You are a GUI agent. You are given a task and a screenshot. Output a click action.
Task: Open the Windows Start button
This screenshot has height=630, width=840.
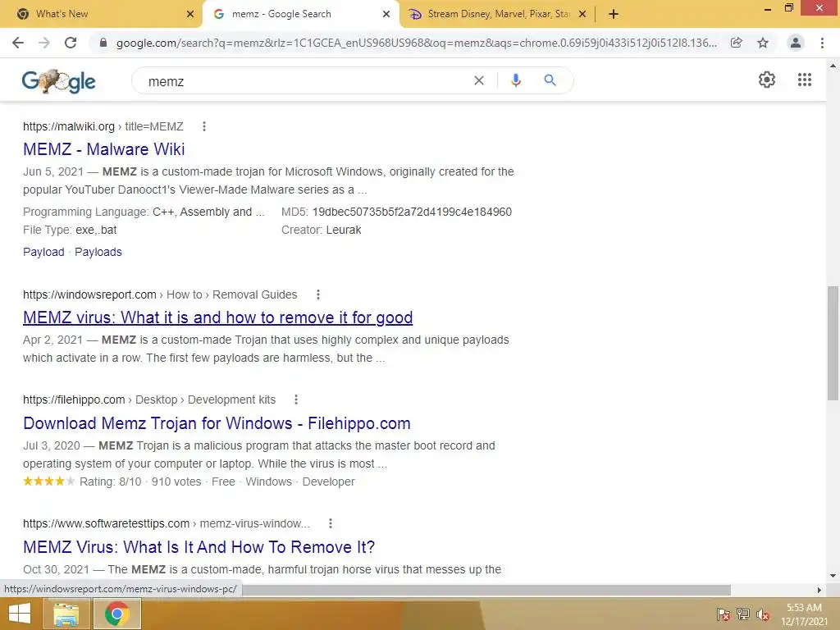(x=20, y=614)
